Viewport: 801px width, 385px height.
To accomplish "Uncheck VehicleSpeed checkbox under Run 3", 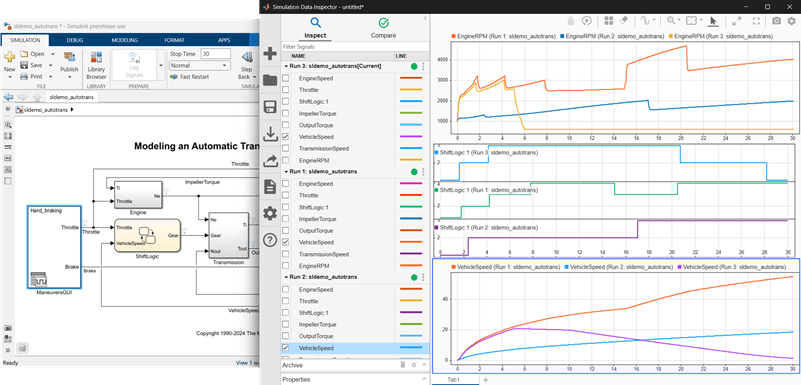I will point(286,137).
